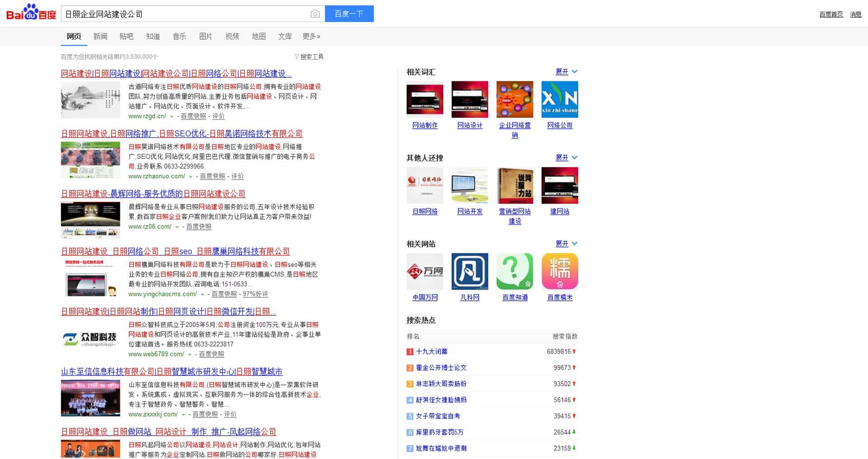Click 企业网络营销 thumbnail image

[515, 99]
